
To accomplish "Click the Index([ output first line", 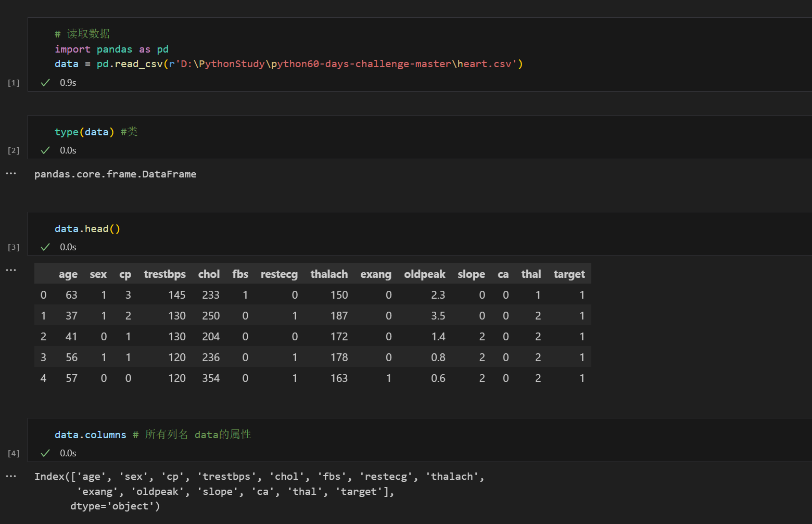I will pyautogui.click(x=259, y=476).
